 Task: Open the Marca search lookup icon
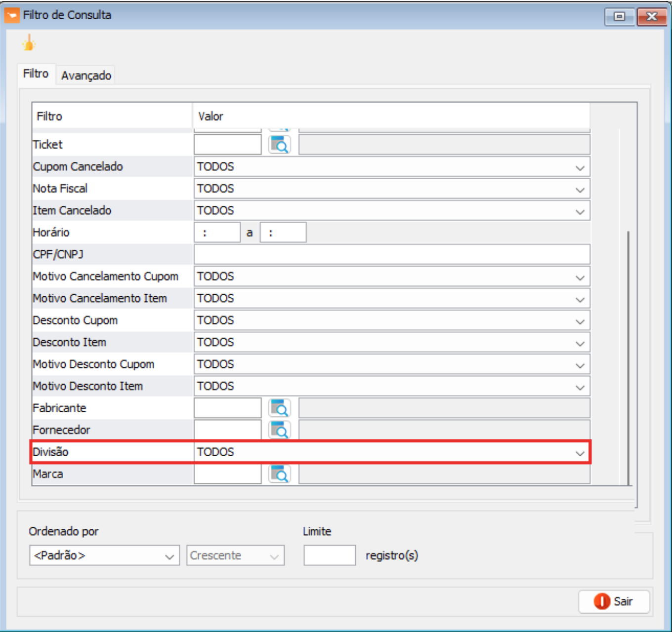279,474
